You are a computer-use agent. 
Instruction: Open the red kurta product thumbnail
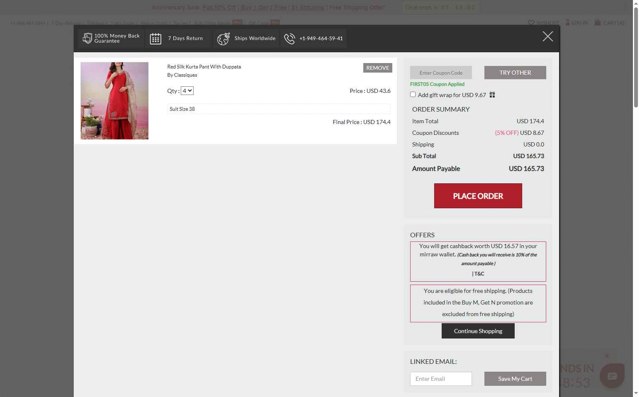tap(115, 101)
